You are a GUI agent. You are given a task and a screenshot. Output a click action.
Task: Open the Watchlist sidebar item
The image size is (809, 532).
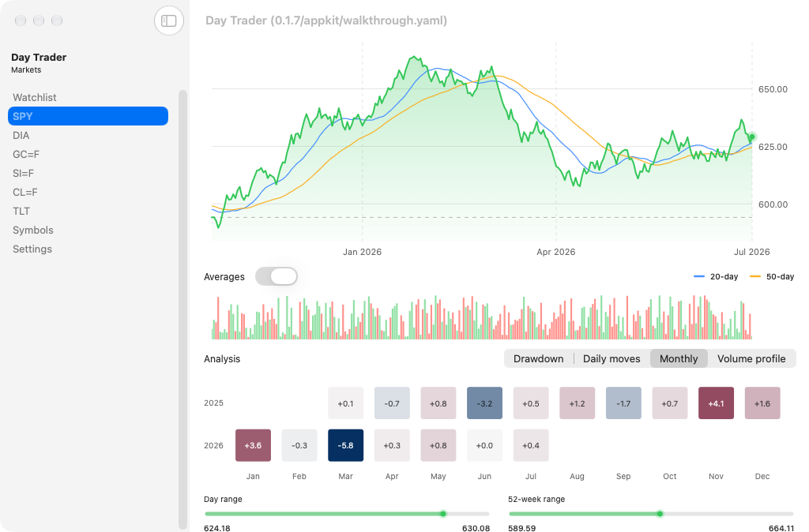coord(88,97)
